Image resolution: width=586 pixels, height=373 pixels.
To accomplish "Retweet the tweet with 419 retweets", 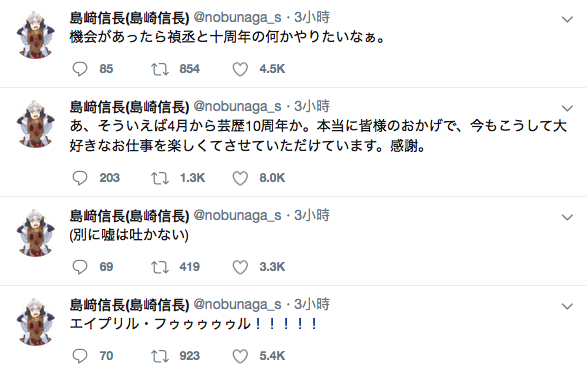I will (x=160, y=267).
